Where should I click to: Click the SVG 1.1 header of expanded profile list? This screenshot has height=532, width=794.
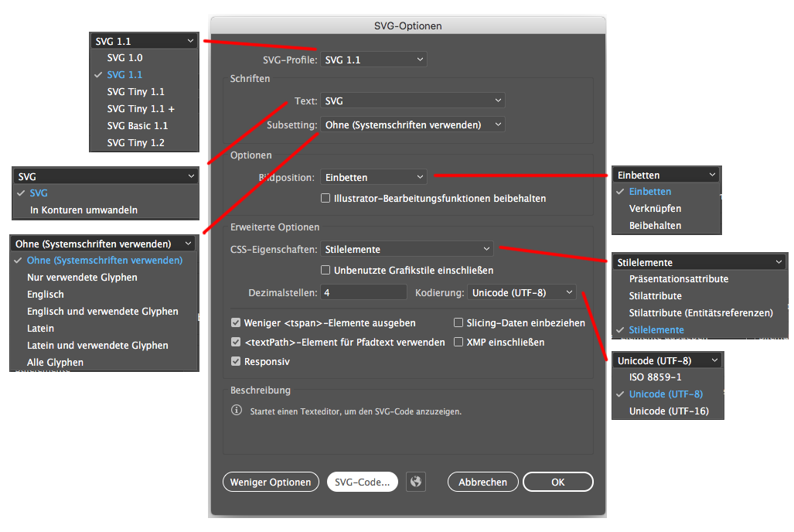tap(145, 41)
